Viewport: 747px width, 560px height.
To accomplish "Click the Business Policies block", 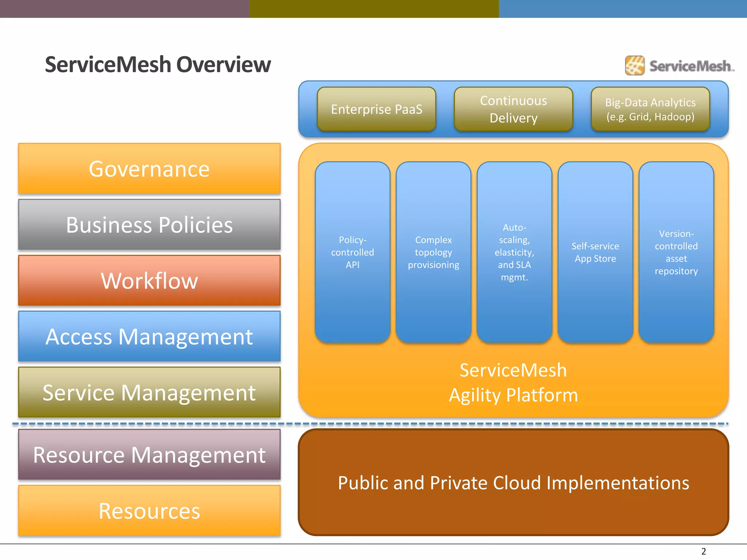I will point(149,225).
